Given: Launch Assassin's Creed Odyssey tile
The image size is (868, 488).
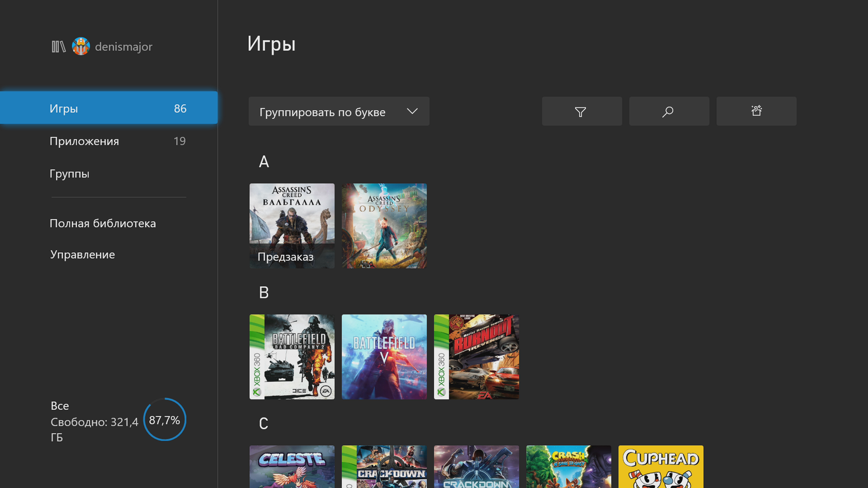Looking at the screenshot, I should click(384, 225).
